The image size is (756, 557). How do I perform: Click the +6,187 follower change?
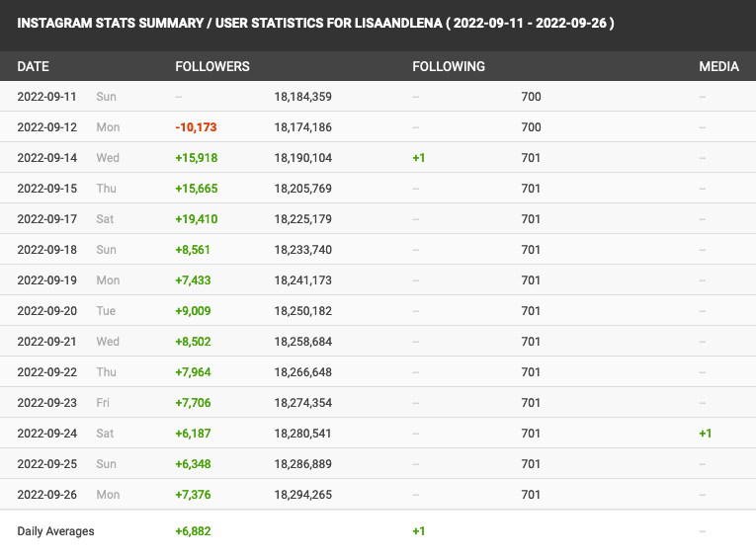193,434
